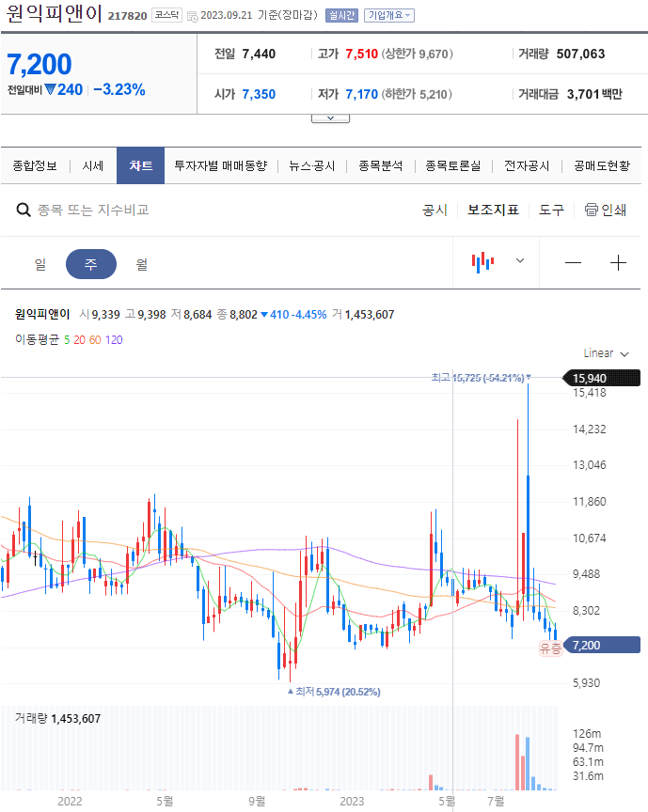This screenshot has height=812, width=648.
Task: Open the 도구 tools menu
Action: pos(551,210)
